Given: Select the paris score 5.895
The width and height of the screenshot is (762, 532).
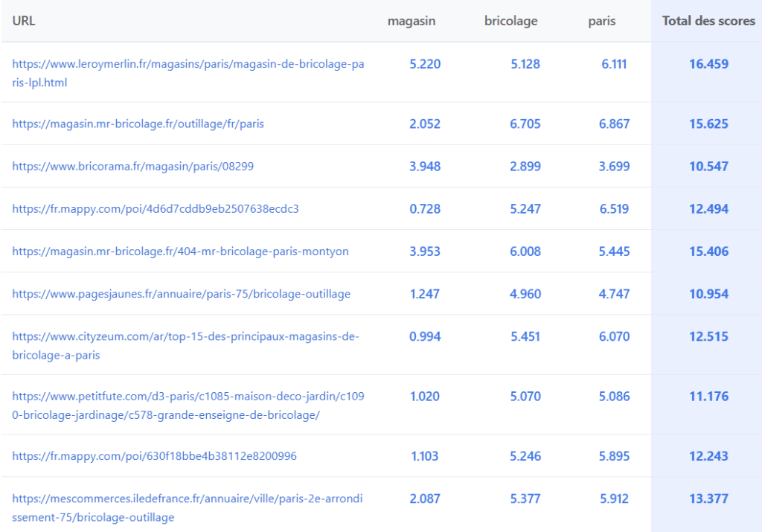Looking at the screenshot, I should click(614, 455).
